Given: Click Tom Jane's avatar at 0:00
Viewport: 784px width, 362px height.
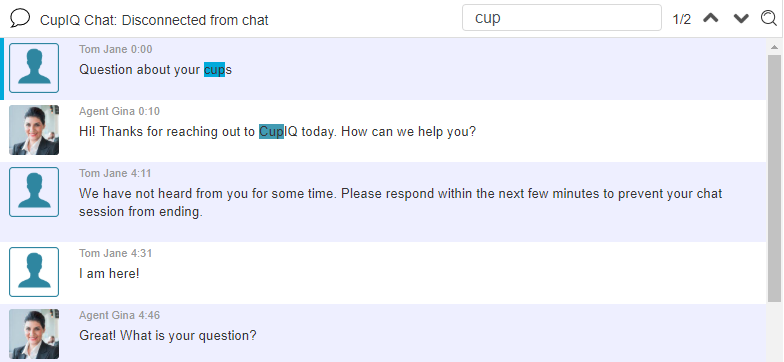Looking at the screenshot, I should click(34, 68).
